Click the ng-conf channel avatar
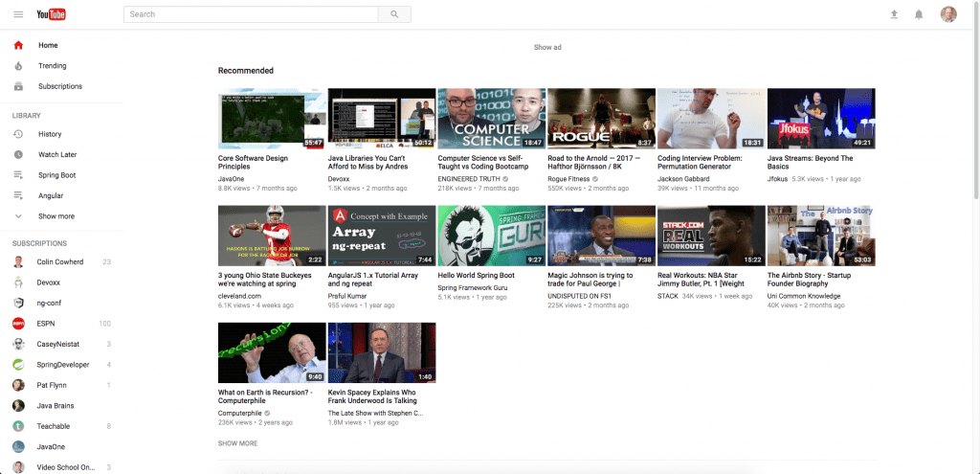This screenshot has width=980, height=474. pyautogui.click(x=19, y=304)
